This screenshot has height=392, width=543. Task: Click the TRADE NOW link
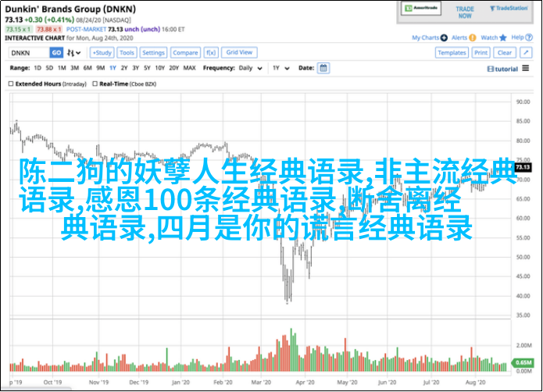pos(465,12)
